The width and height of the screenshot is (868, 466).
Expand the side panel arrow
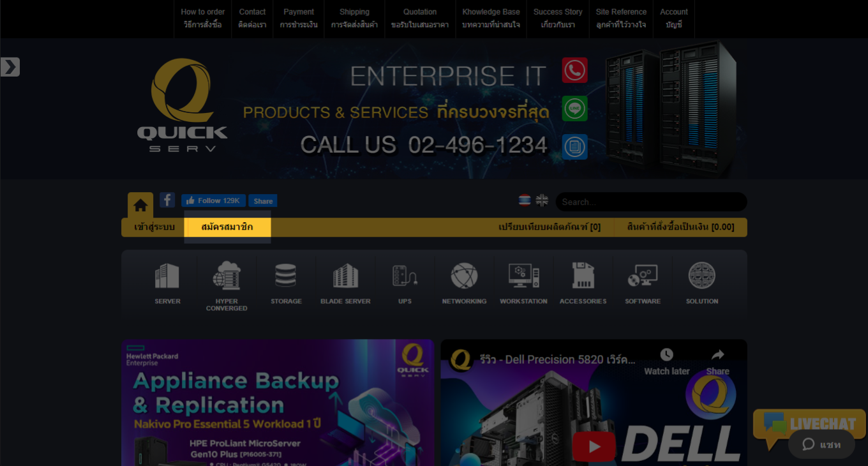tap(10, 67)
